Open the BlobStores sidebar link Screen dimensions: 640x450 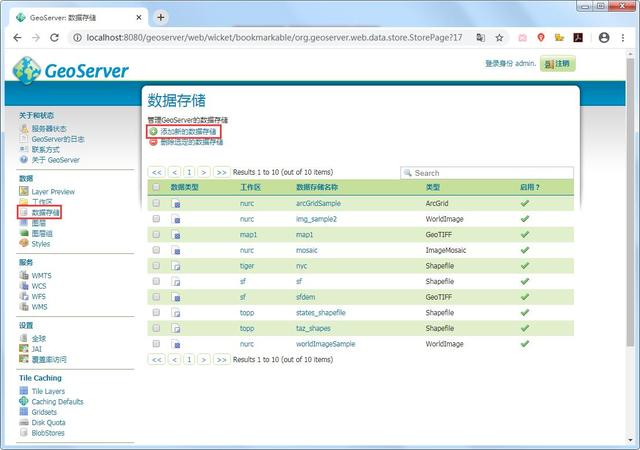[48, 433]
